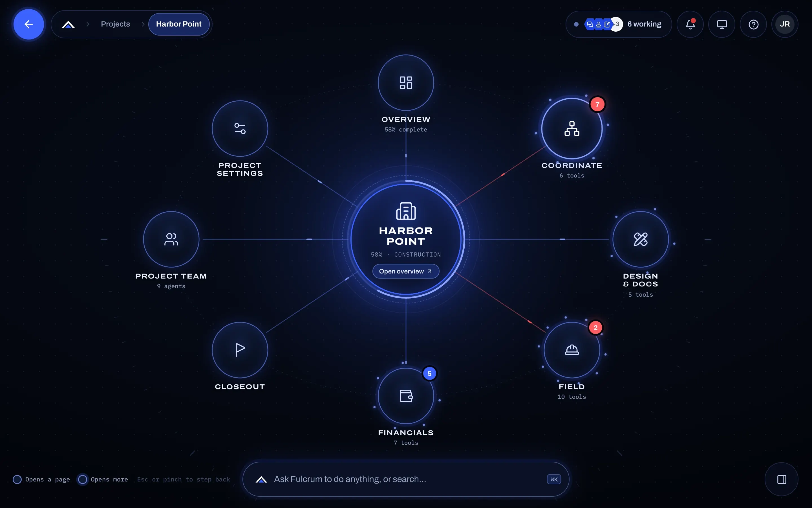This screenshot has width=812, height=508.
Task: Click the Opens more legend
Action: (103, 479)
